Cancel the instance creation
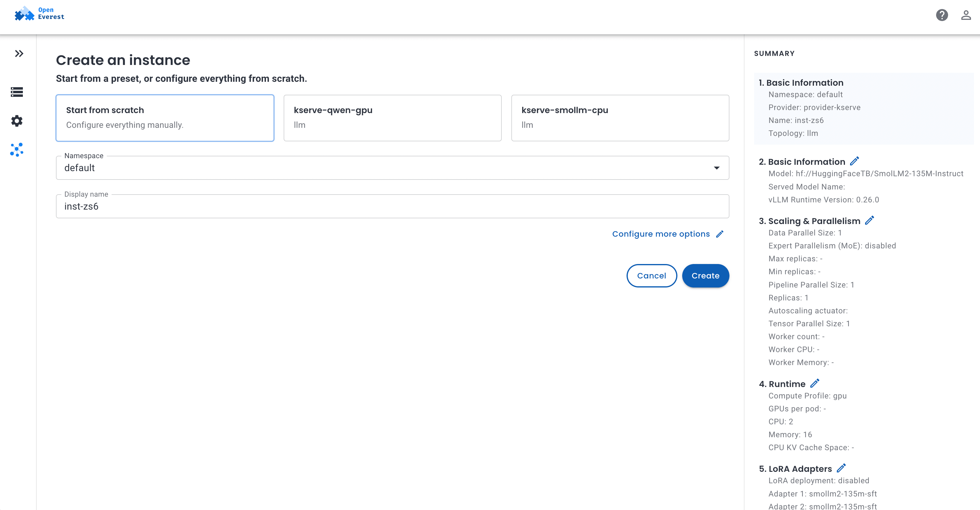The width and height of the screenshot is (980, 510). click(x=652, y=276)
